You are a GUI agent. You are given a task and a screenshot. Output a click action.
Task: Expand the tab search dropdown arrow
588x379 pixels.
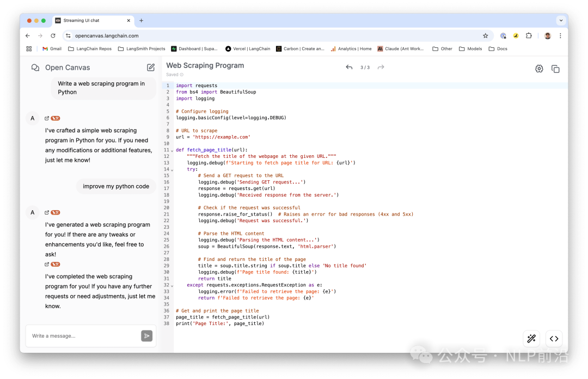[561, 21]
